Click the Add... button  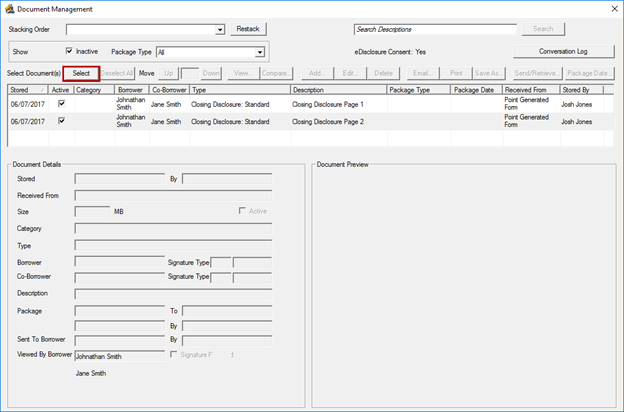317,73
